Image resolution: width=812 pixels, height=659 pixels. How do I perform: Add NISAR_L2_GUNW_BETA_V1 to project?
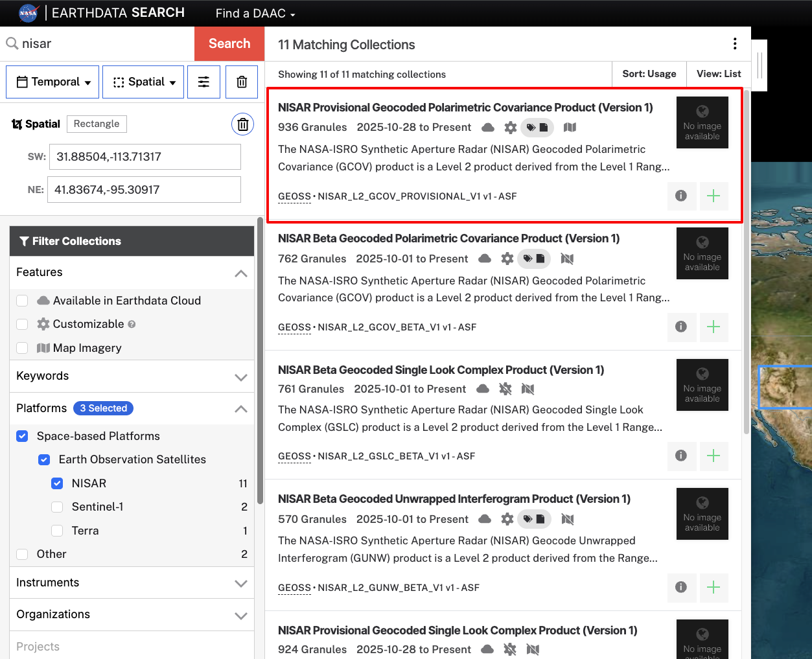coord(713,587)
